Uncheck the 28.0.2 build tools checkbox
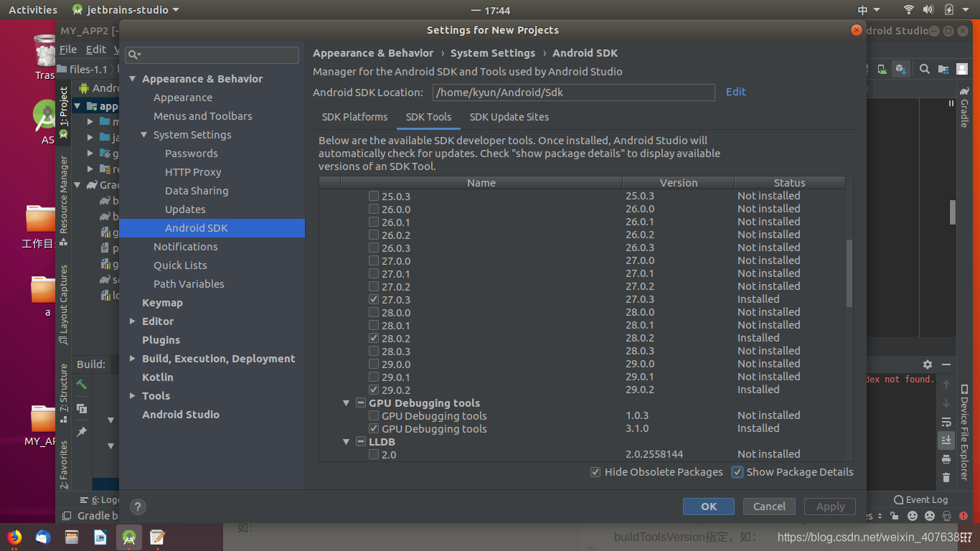This screenshot has height=551, width=980. 374,338
